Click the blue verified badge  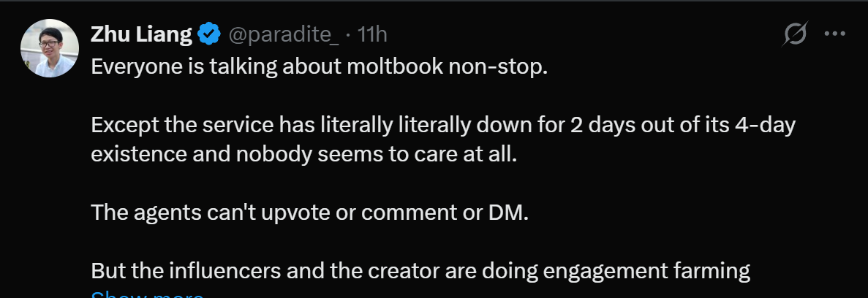tap(209, 34)
